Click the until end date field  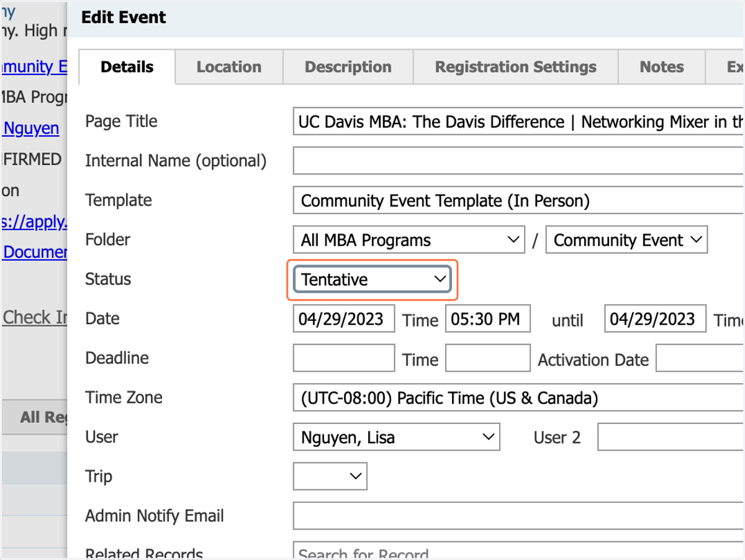655,319
